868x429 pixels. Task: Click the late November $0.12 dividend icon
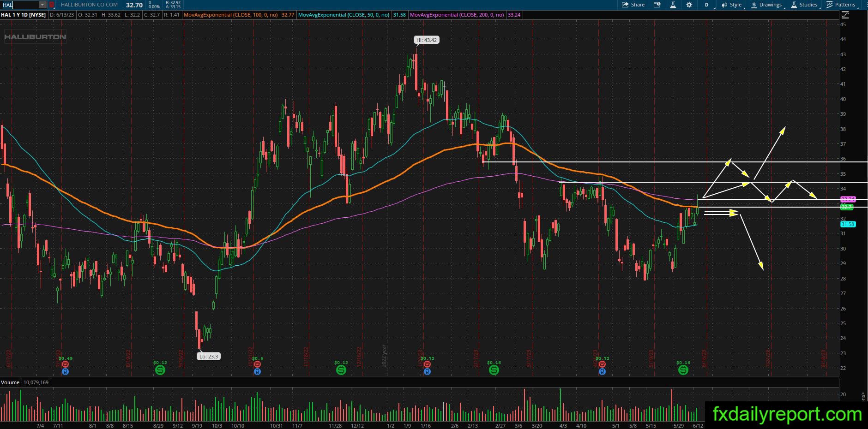pos(341,370)
